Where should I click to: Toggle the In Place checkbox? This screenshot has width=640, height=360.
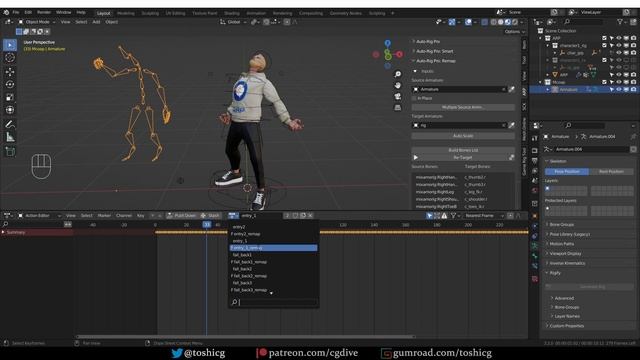(414, 98)
